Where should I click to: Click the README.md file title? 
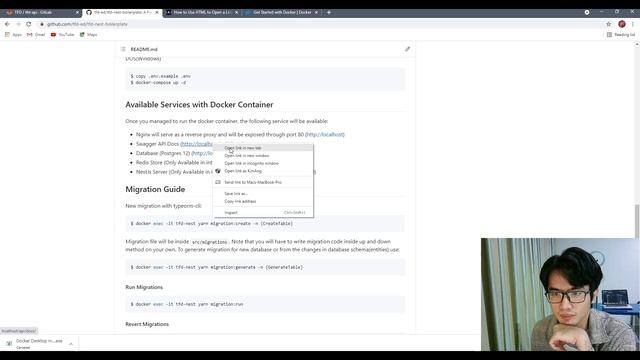coord(144,49)
